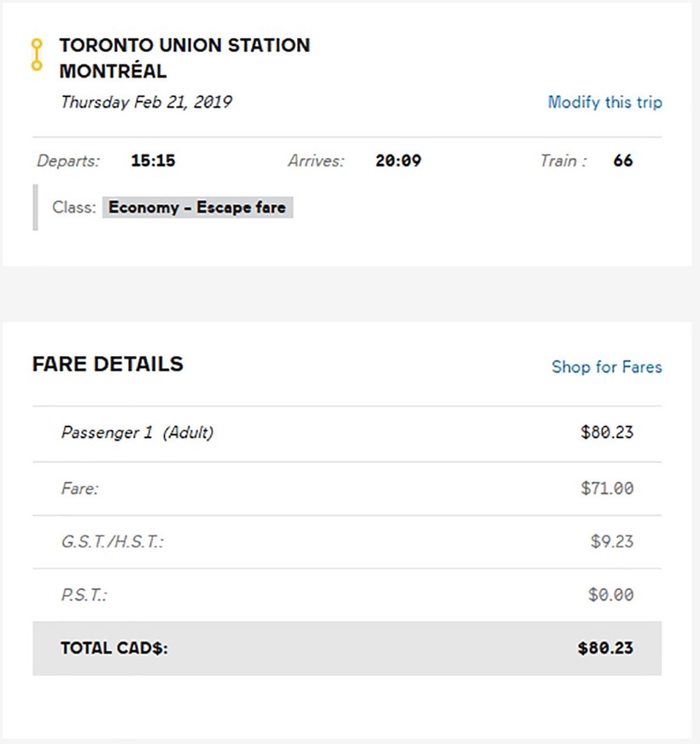This screenshot has width=700, height=744.
Task: Click the Toronto Union Station heading
Action: (184, 45)
